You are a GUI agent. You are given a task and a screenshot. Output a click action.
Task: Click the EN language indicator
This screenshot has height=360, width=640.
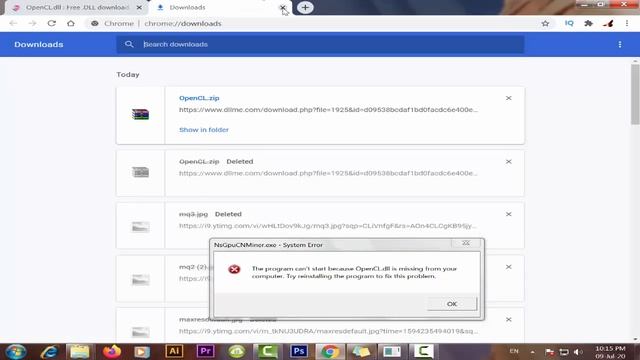point(514,351)
